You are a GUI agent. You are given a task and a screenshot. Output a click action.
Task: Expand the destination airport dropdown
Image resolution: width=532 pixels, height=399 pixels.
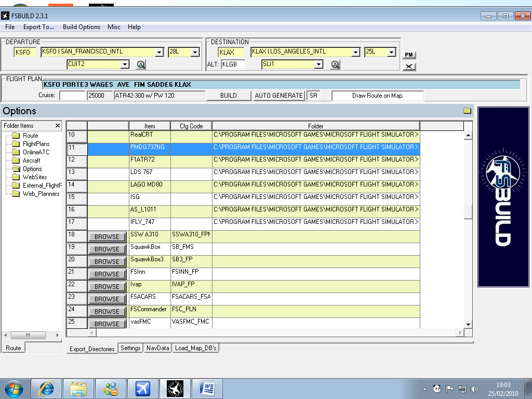pos(355,52)
